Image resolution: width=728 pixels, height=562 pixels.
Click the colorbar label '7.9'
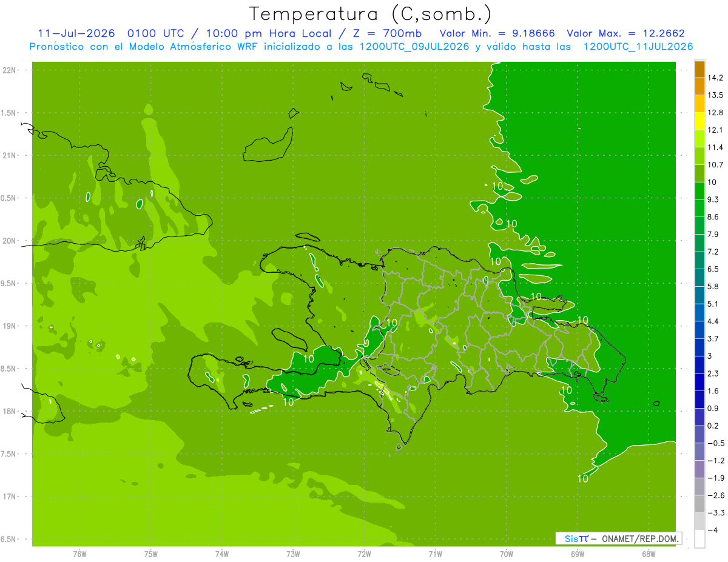point(713,234)
